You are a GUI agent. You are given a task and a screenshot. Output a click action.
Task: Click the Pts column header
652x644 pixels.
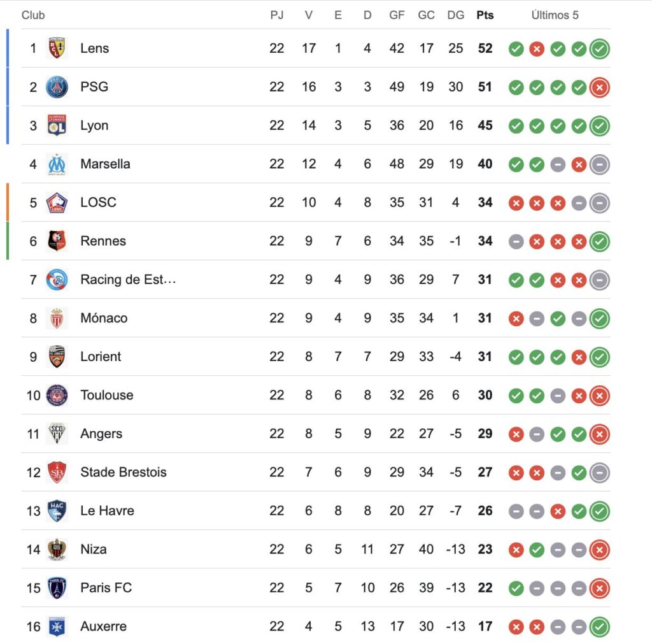pos(485,15)
